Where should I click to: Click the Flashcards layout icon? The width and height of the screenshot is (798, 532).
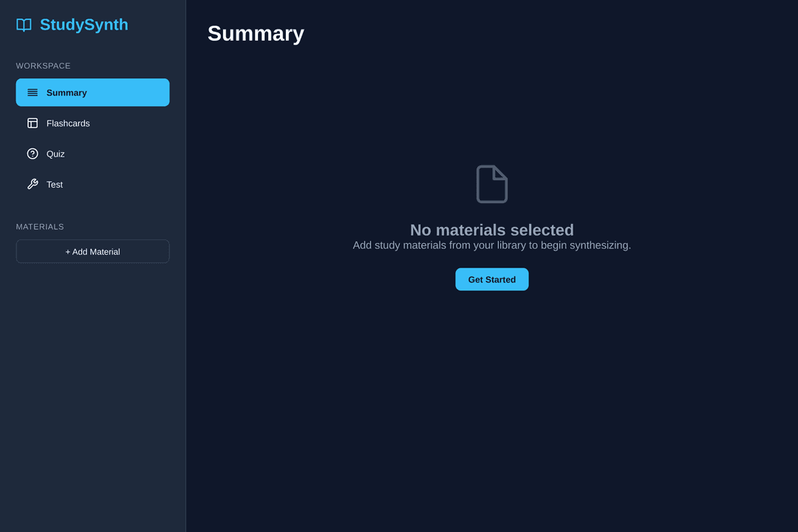pos(33,123)
